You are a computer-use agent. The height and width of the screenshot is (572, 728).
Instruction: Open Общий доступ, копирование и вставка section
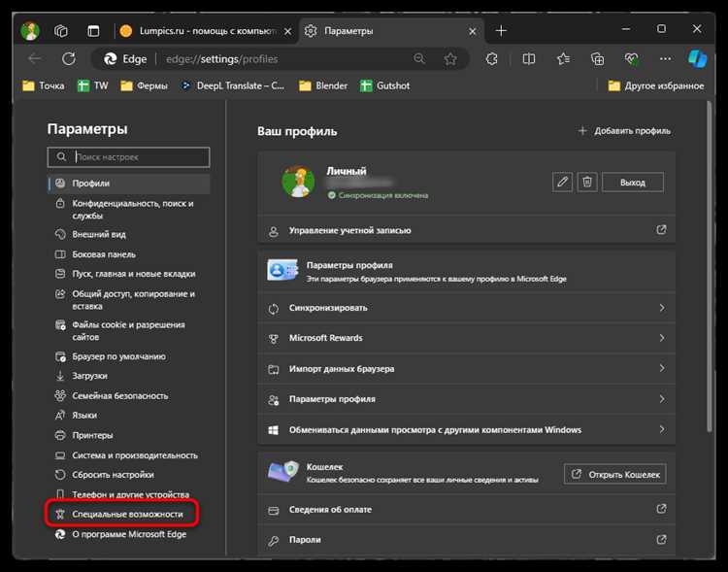click(x=128, y=300)
